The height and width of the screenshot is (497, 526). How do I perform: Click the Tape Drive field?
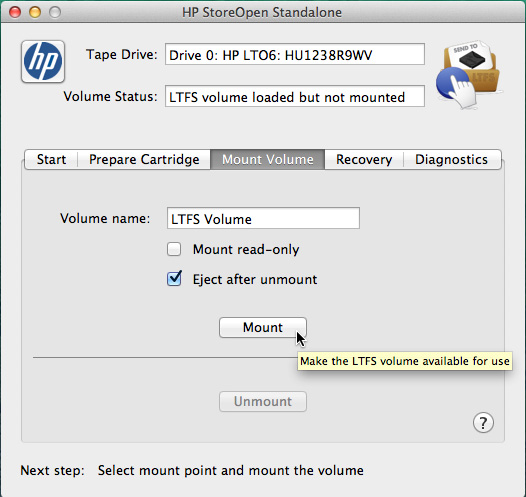(x=295, y=54)
